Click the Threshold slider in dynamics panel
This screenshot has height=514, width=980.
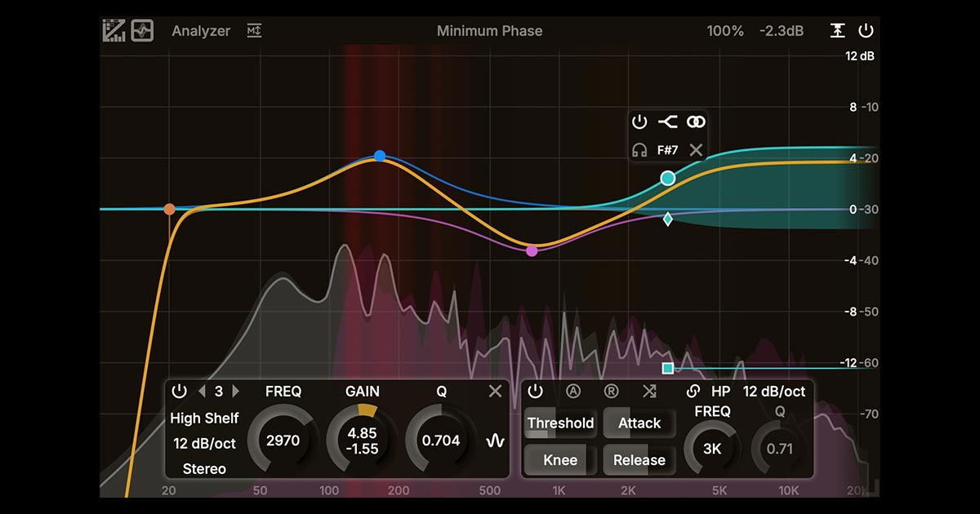pyautogui.click(x=560, y=423)
